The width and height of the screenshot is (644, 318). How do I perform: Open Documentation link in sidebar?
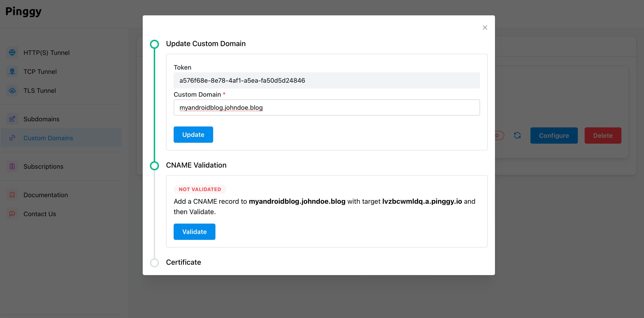click(x=61, y=195)
